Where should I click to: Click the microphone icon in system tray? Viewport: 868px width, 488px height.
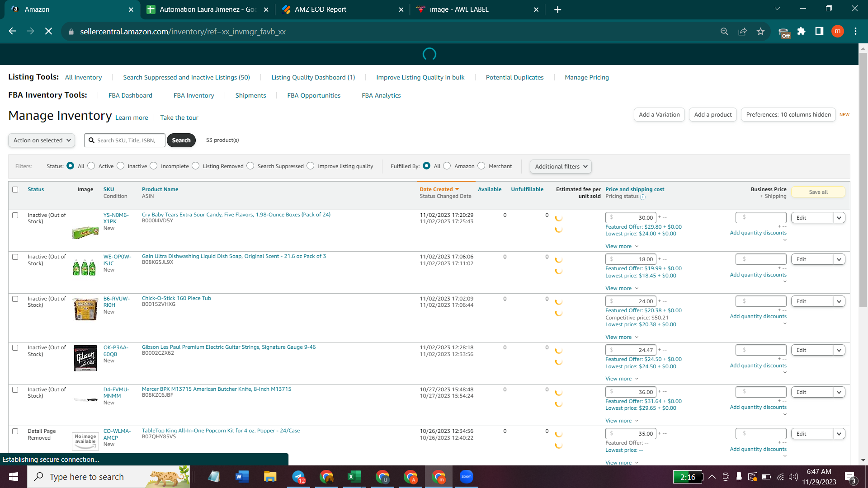coord(739,477)
